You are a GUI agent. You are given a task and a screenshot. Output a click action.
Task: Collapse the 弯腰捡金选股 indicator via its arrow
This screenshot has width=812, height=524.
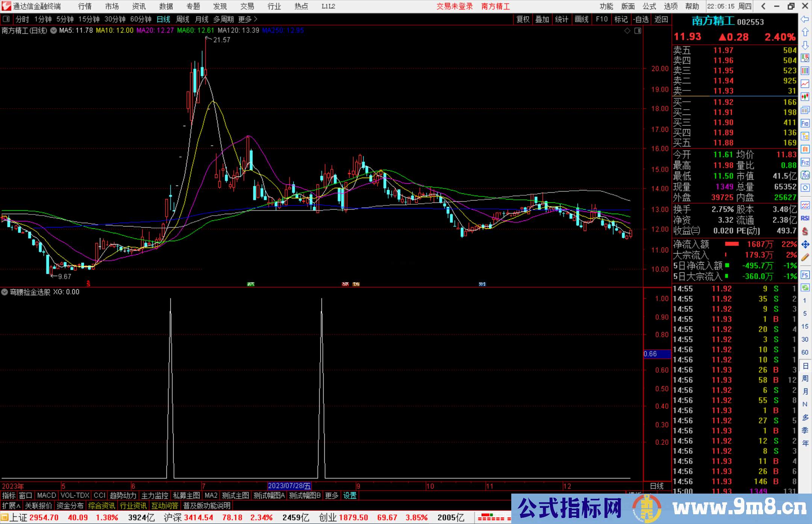tap(5, 292)
